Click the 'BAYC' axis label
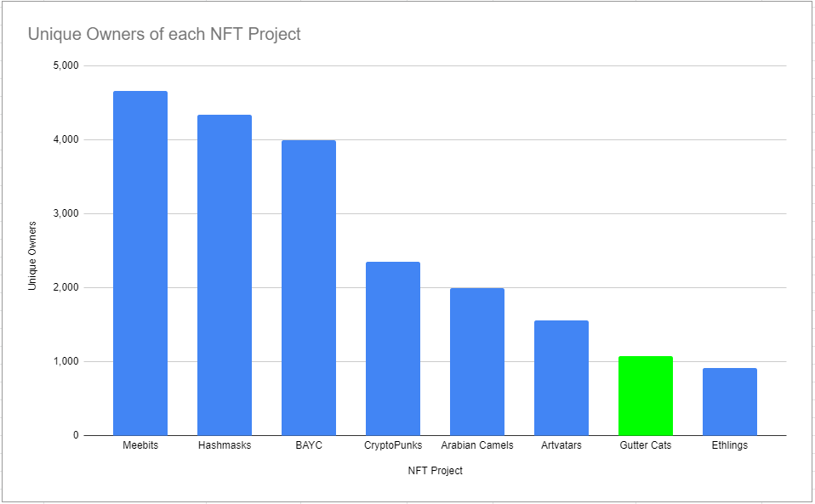 coord(309,445)
